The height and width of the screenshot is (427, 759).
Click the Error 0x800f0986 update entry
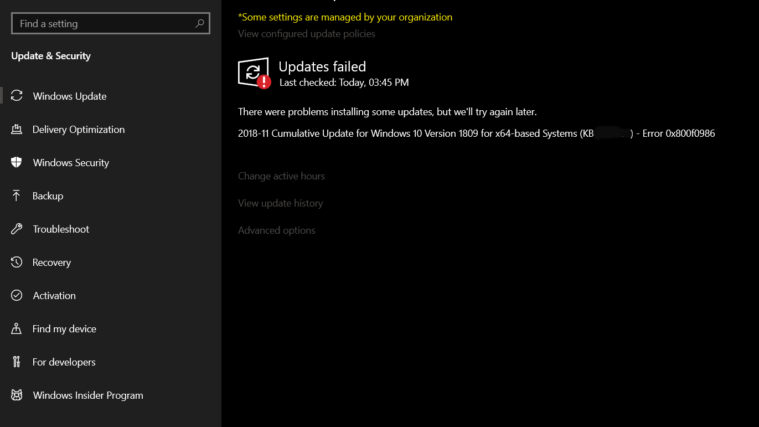tap(476, 133)
